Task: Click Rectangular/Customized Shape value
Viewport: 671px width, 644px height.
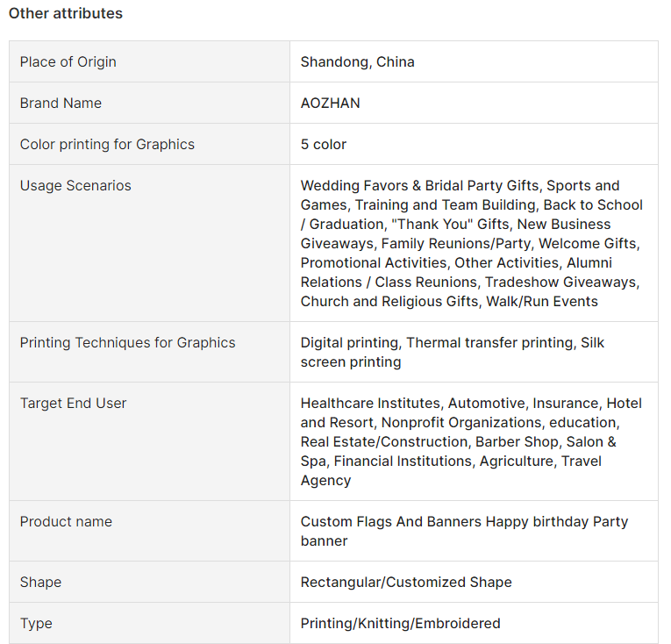Action: point(406,582)
